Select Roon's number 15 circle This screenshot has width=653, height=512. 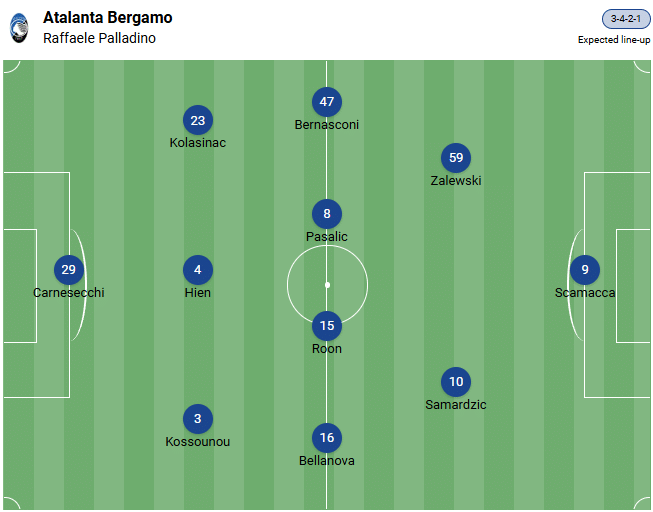point(327,325)
